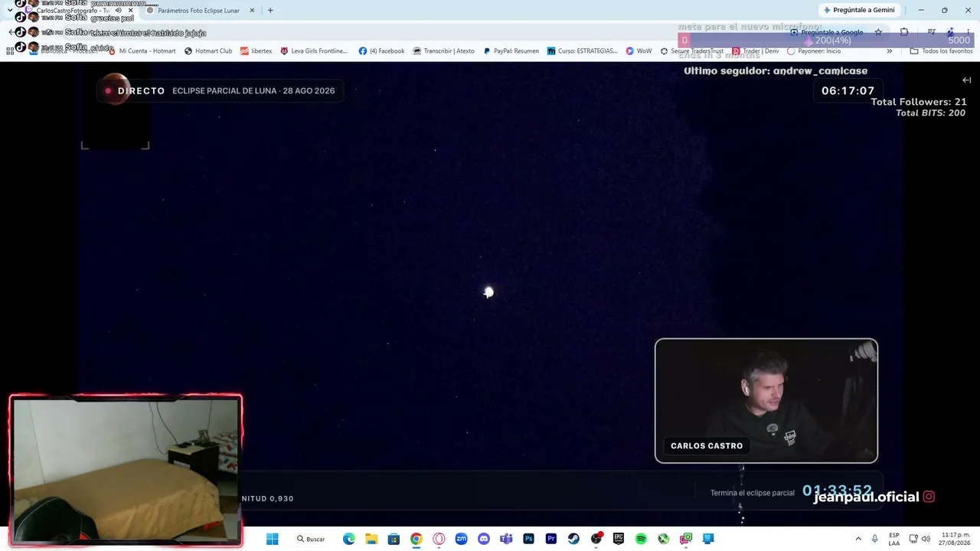Viewport: 980px width, 551px height.
Task: Open Steam from the taskbar
Action: coord(573,539)
